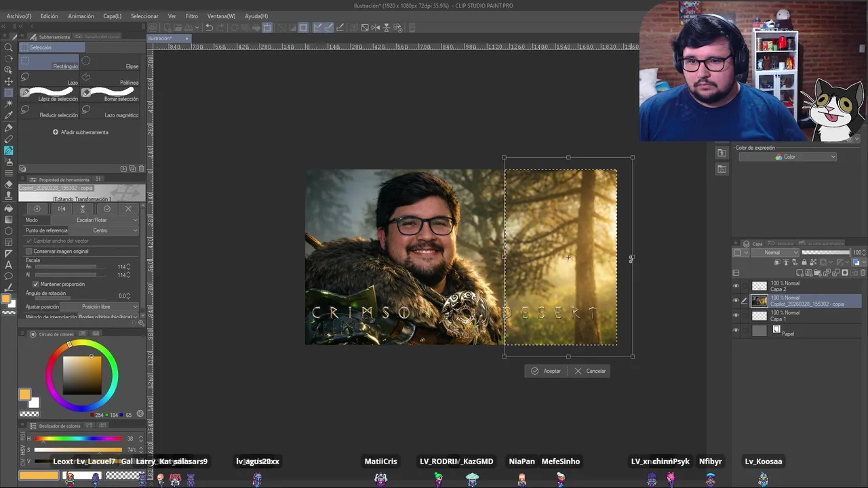
Task: Open the Edición menu
Action: pyautogui.click(x=50, y=16)
